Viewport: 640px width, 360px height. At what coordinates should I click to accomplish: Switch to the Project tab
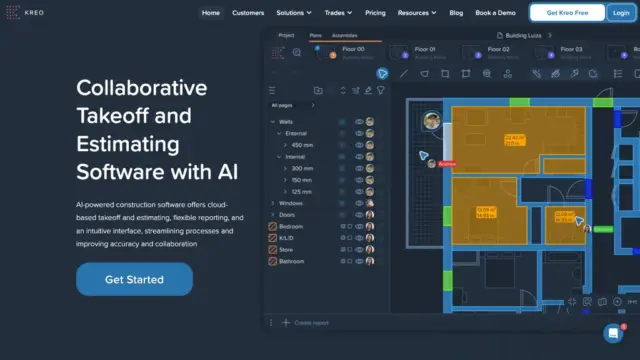(286, 36)
